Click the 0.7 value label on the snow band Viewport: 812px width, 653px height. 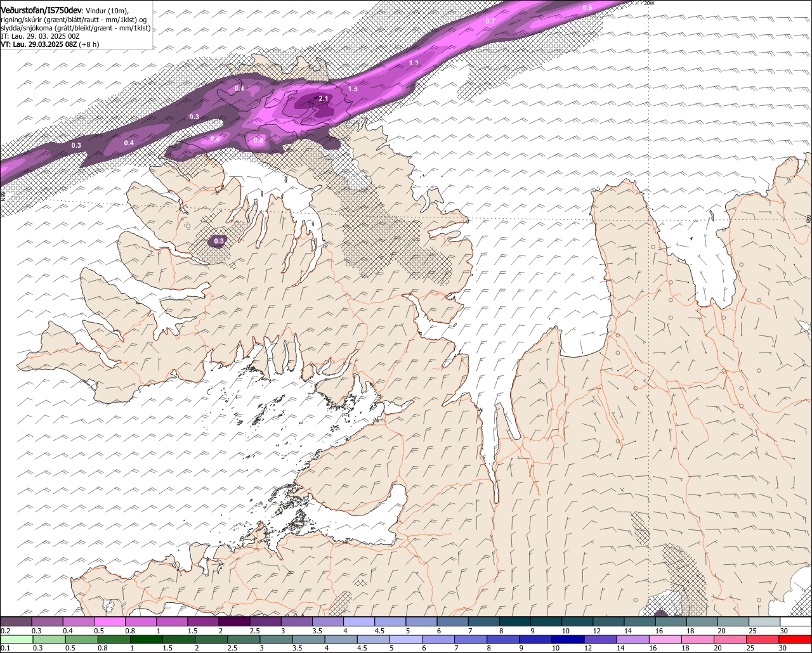[490, 21]
